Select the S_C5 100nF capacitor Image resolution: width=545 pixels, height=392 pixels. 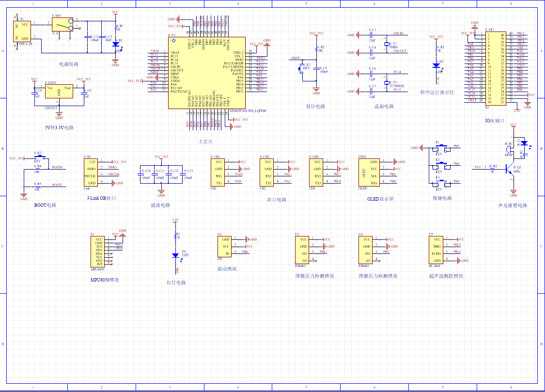tap(316, 69)
